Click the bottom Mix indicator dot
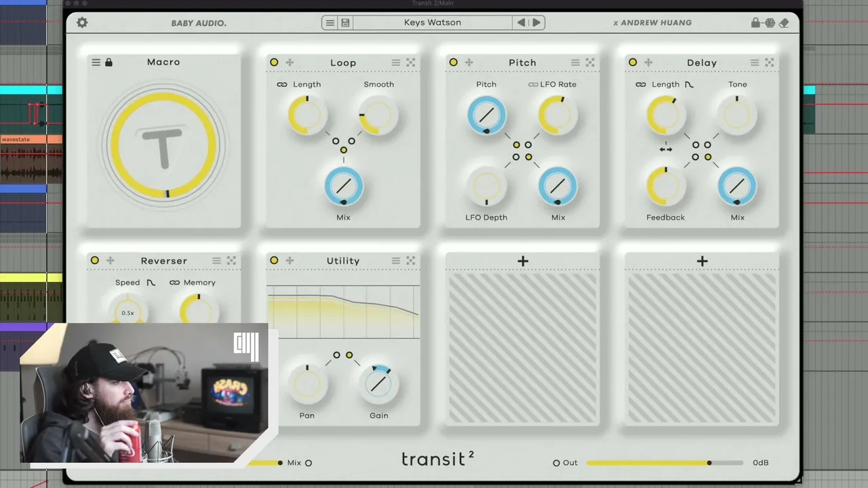The height and width of the screenshot is (488, 868). click(309, 463)
